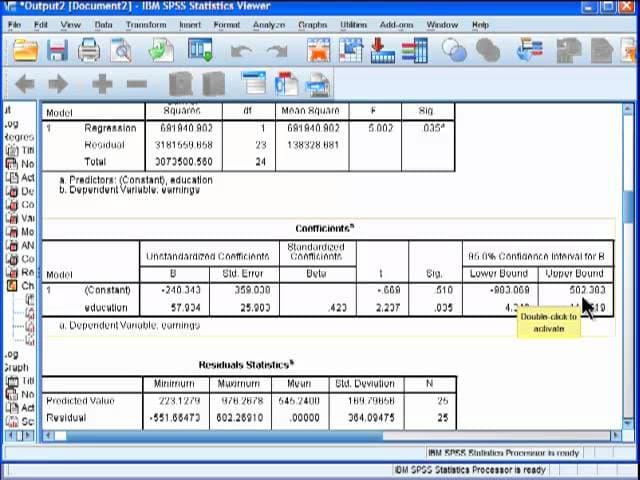640x480 pixels.
Task: Insert heading icon in outline toolbar
Action: [x=253, y=83]
